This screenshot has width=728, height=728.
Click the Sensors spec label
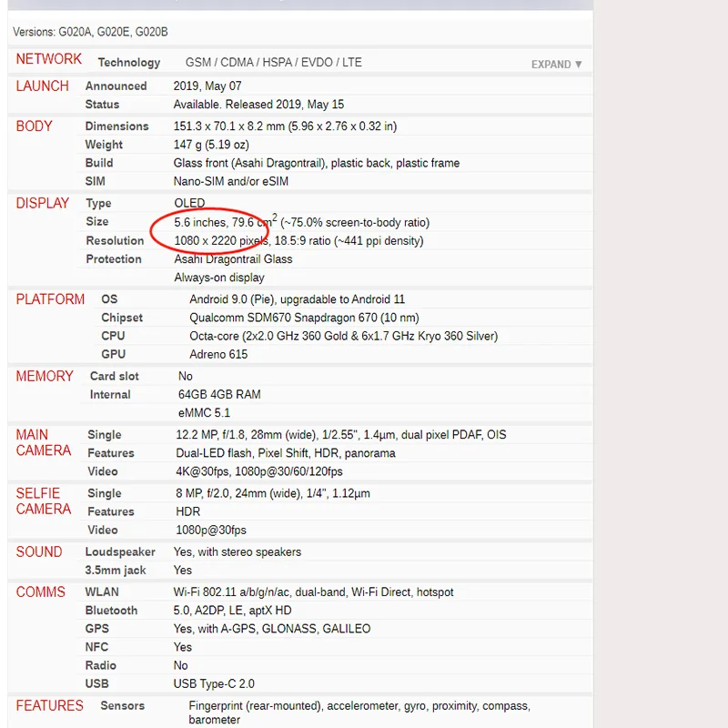(123, 706)
